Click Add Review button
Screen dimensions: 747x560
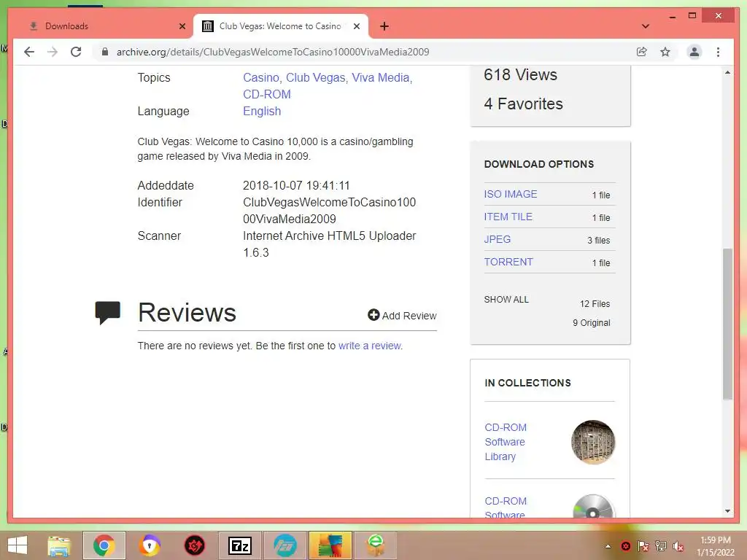[x=402, y=316]
